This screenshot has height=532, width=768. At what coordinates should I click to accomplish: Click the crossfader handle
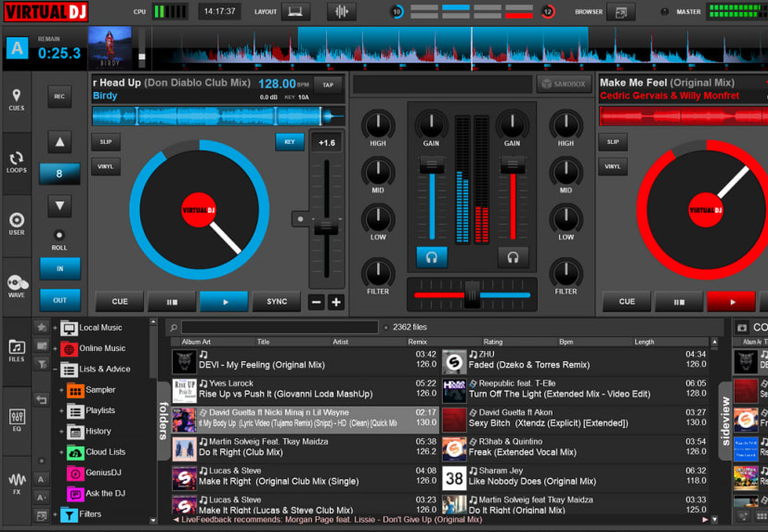472,294
